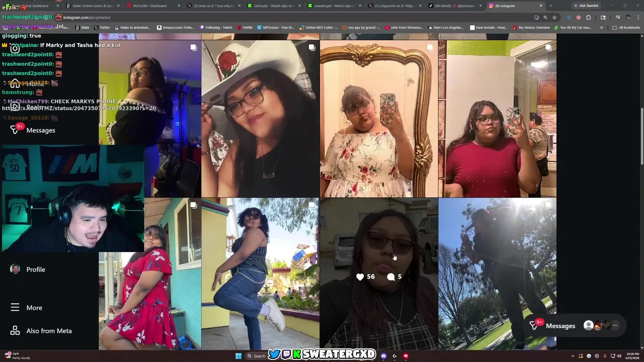Switch to the Stake Online Casino tab

pos(92,6)
